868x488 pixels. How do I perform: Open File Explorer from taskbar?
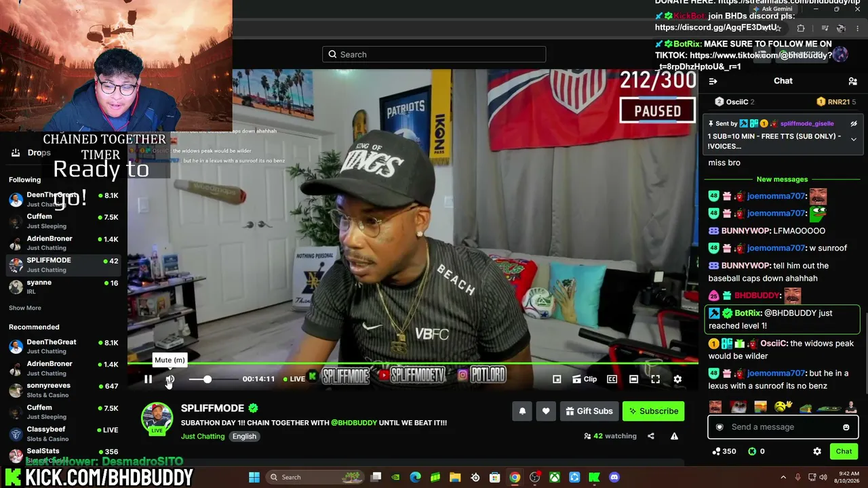pos(455,477)
